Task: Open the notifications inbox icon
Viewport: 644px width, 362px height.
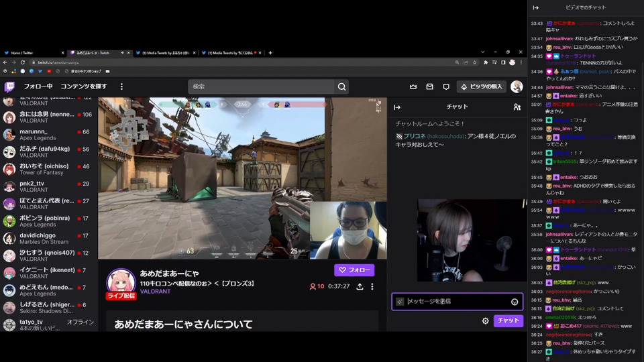Action: 429,86
